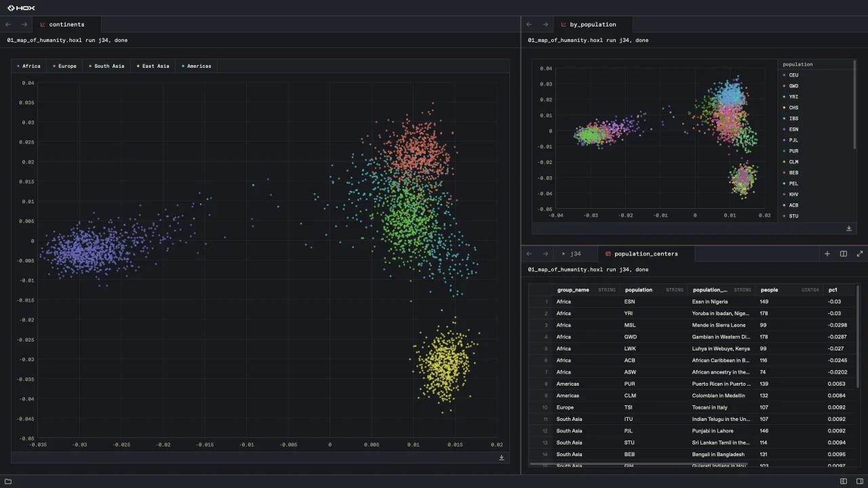Toggle the bottom panel layout icon
Image resolution: width=868 pixels, height=488 pixels.
click(844, 481)
